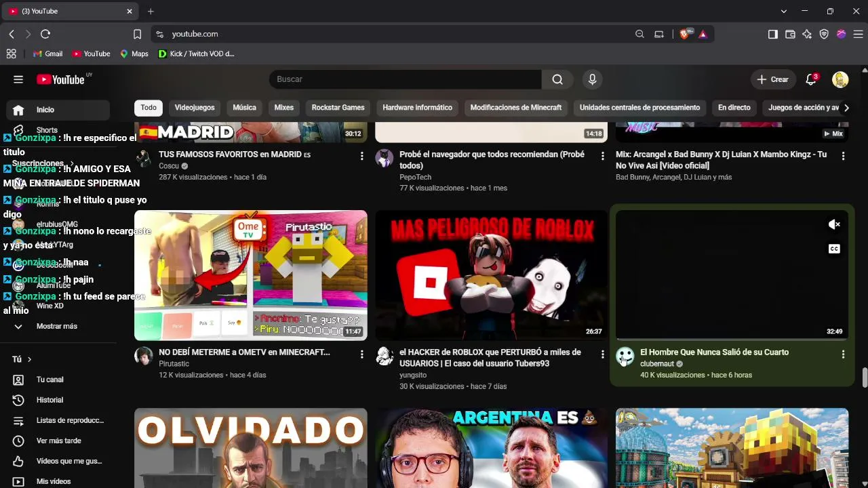Click the Buscar search field

coord(406,79)
